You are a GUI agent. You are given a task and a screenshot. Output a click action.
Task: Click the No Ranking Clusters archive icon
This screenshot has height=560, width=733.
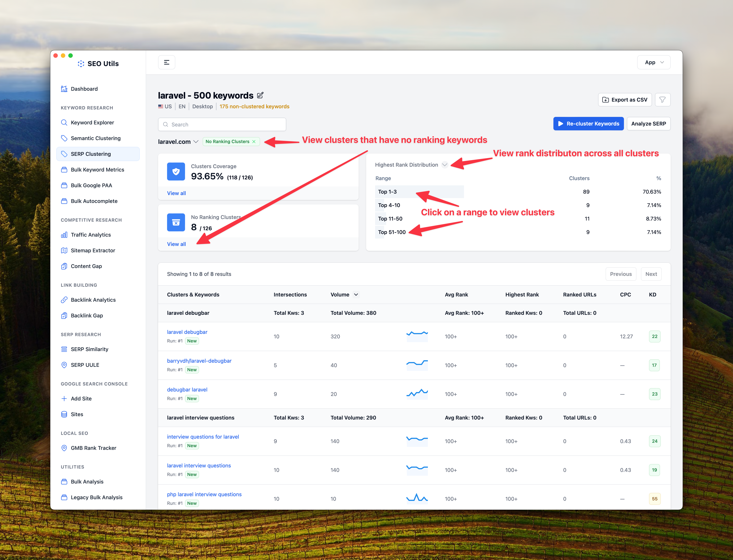(x=176, y=222)
